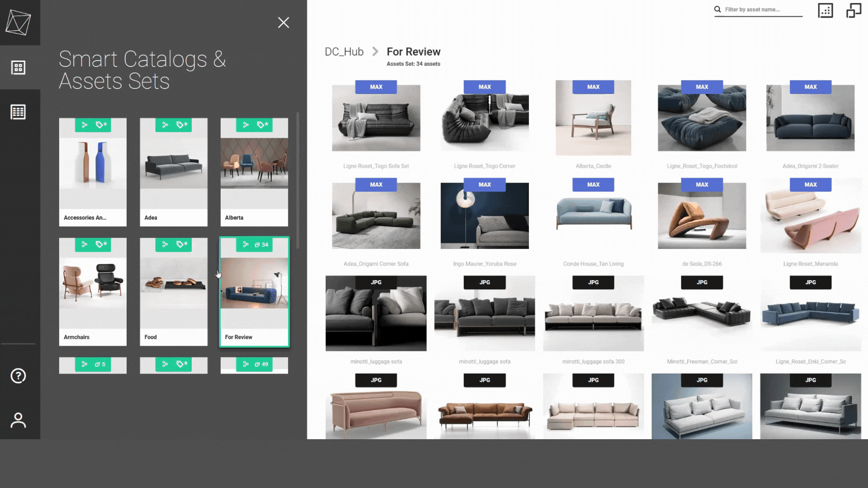Open the help question mark icon
The height and width of the screenshot is (488, 868).
pos(18,376)
